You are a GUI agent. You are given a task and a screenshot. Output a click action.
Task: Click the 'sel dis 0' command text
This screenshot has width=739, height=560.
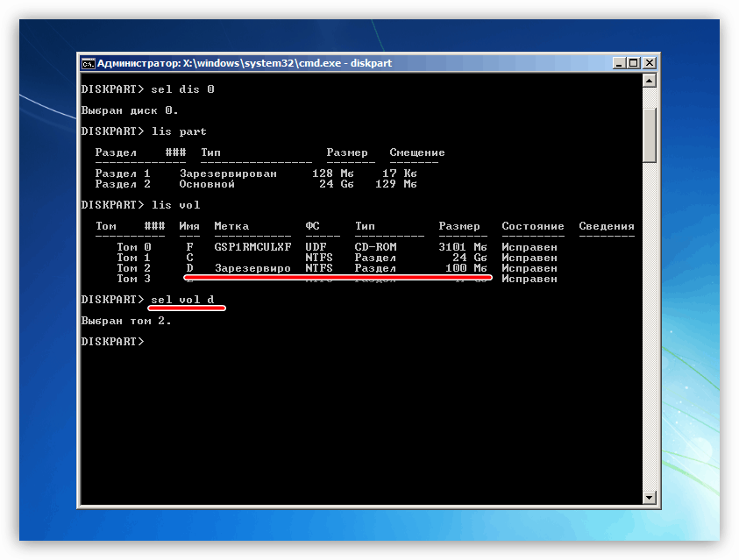[182, 89]
